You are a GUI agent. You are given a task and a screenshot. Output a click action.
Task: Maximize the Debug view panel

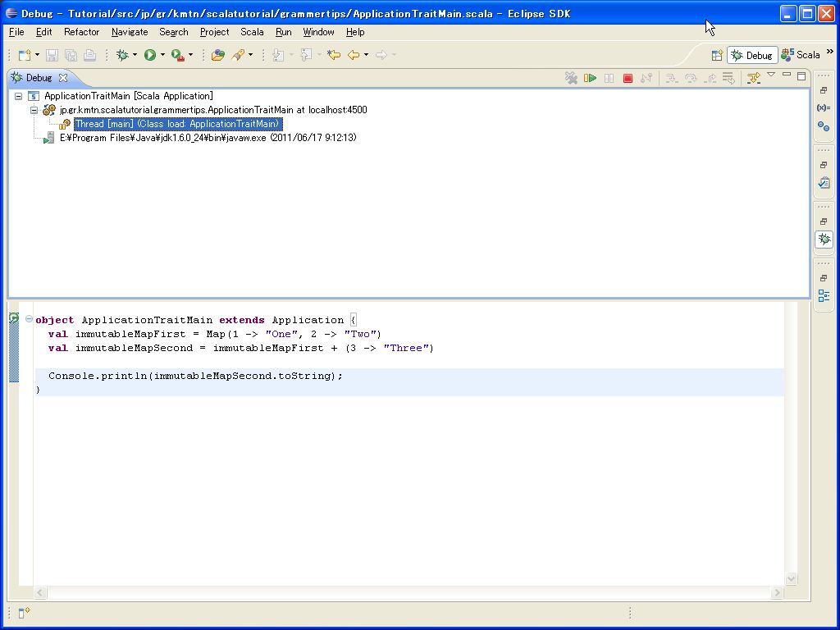tap(801, 76)
